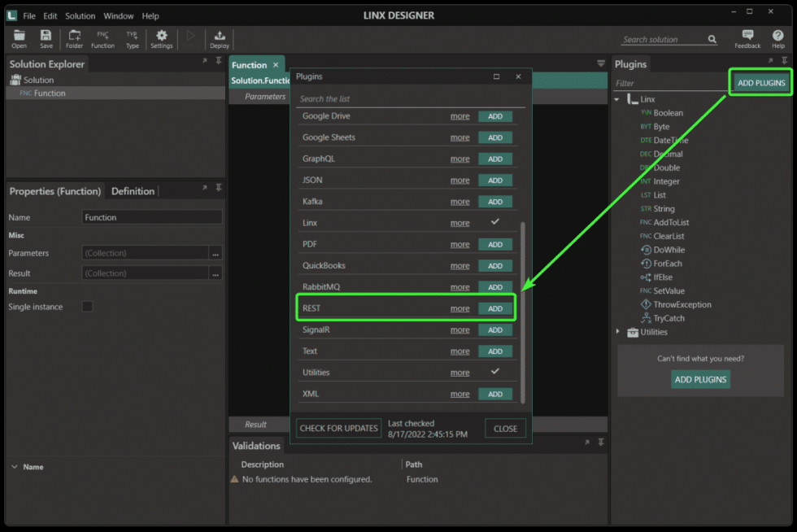
Task: Expand the Utilities plugin node
Action: 618,332
